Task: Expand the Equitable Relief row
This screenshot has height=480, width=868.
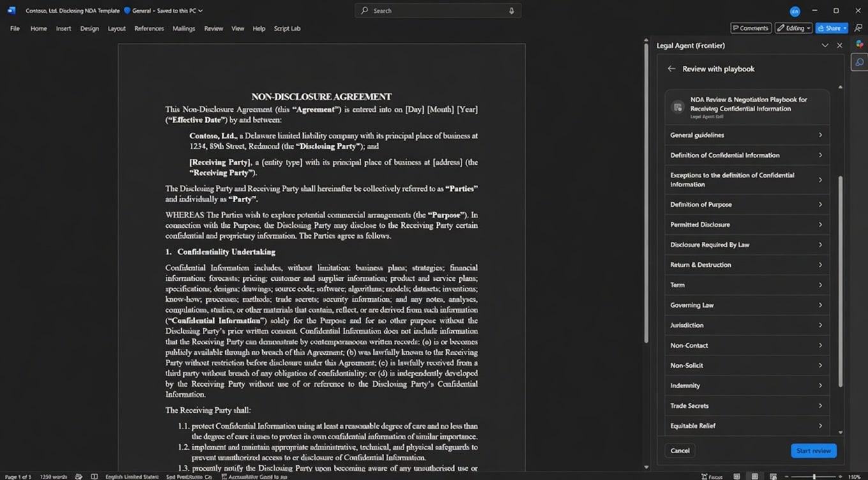Action: [747, 426]
